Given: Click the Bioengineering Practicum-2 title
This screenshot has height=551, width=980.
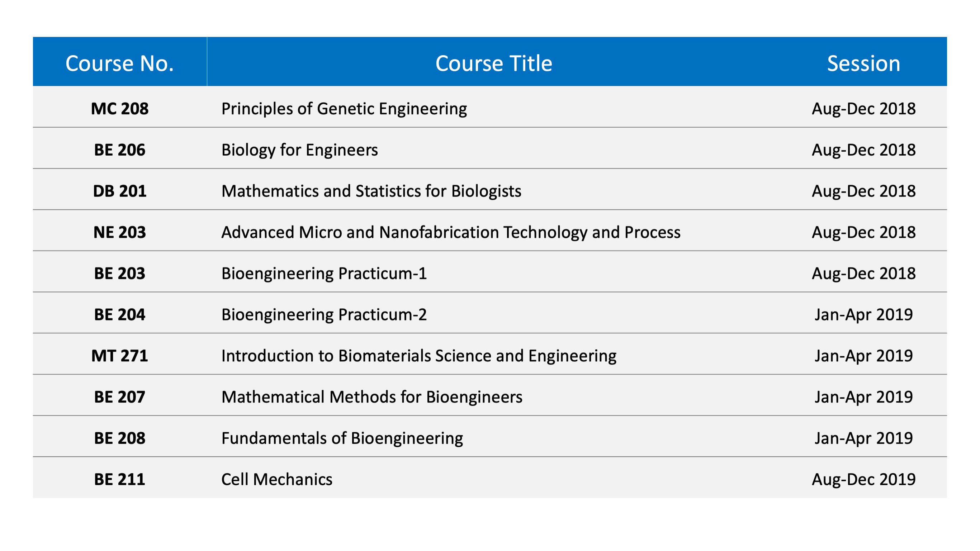Looking at the screenshot, I should click(324, 314).
